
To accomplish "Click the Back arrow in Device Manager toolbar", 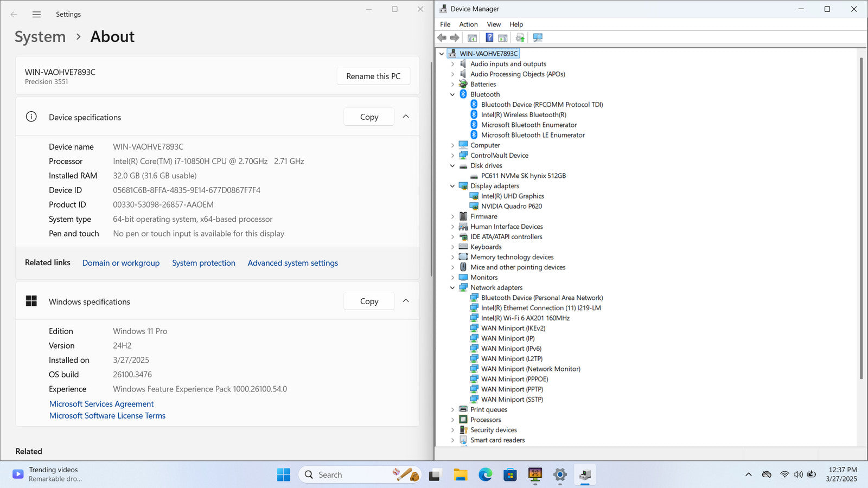I will (442, 37).
